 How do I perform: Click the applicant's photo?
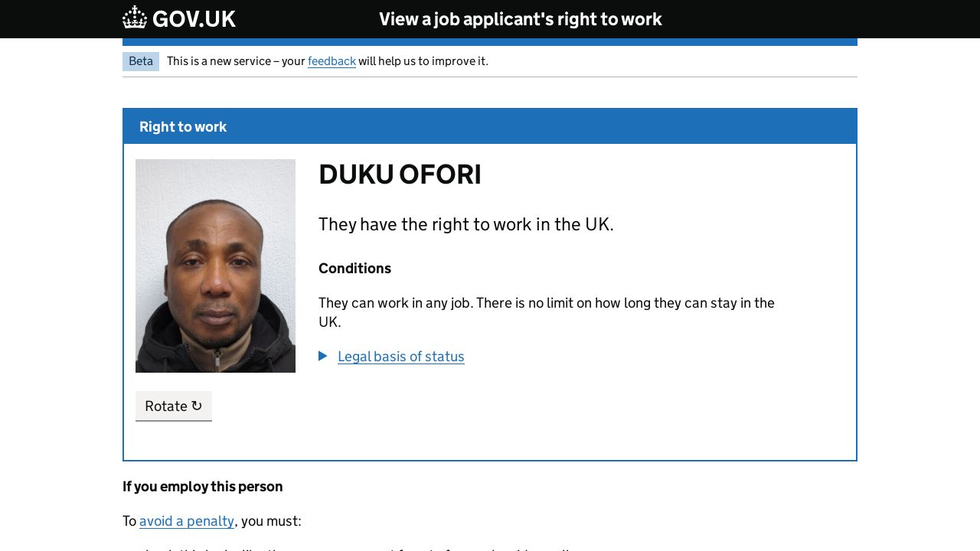pos(215,266)
